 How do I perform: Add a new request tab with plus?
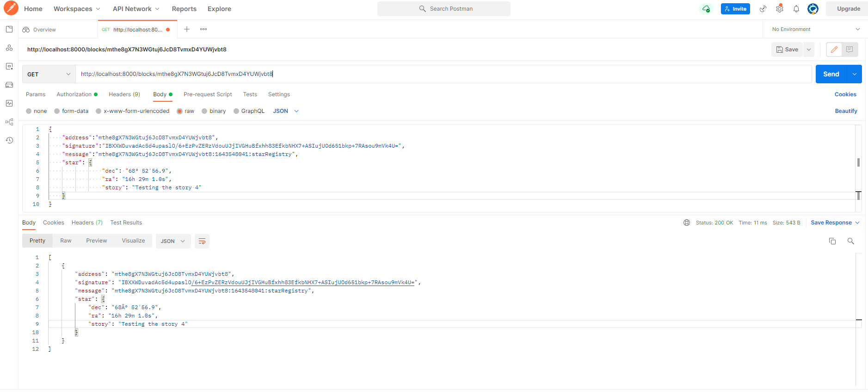point(187,29)
